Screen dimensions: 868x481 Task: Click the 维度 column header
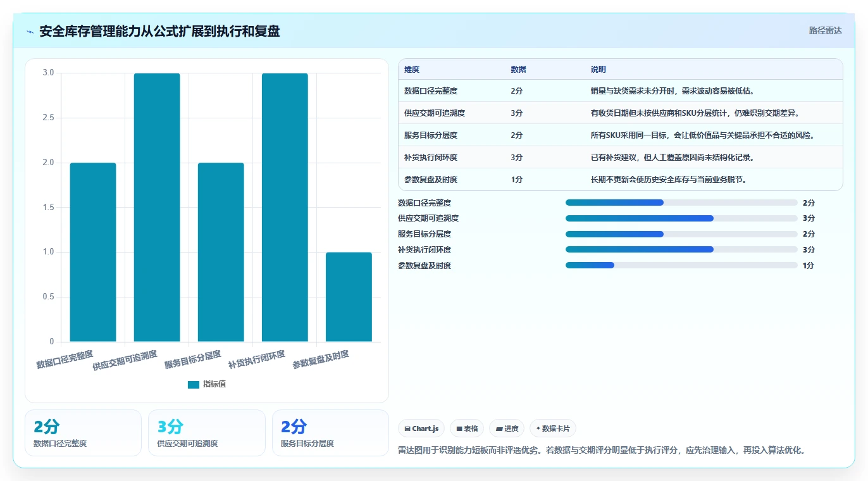click(x=412, y=70)
